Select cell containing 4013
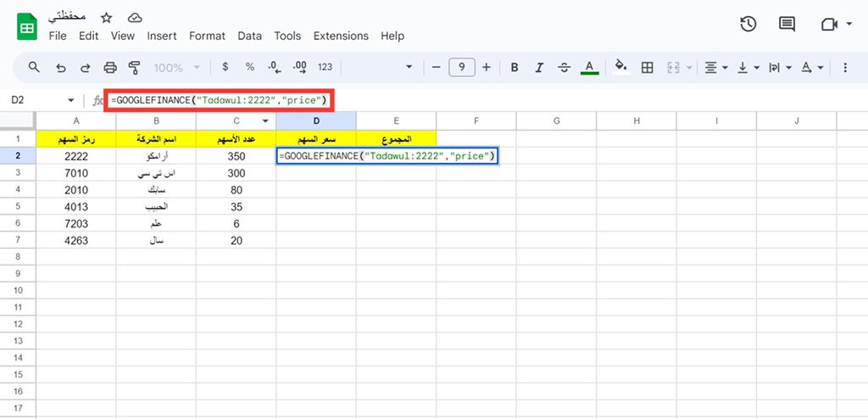Viewport: 868px width, 419px height. point(75,207)
